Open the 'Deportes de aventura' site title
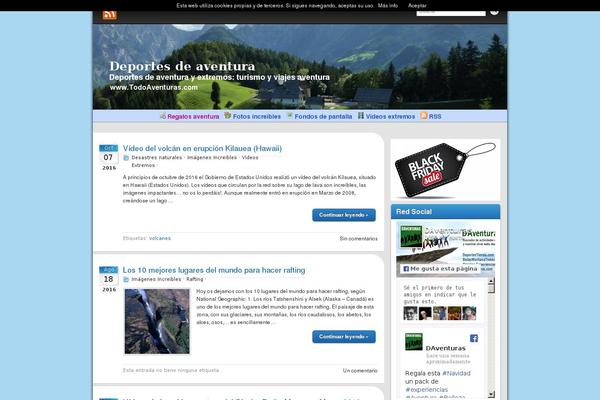 click(x=182, y=66)
